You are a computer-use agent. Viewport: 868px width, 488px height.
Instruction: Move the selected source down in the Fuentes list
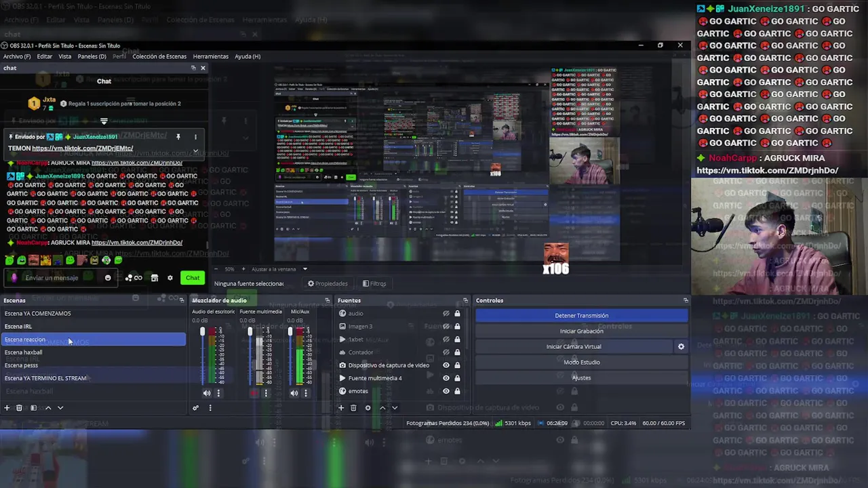395,408
